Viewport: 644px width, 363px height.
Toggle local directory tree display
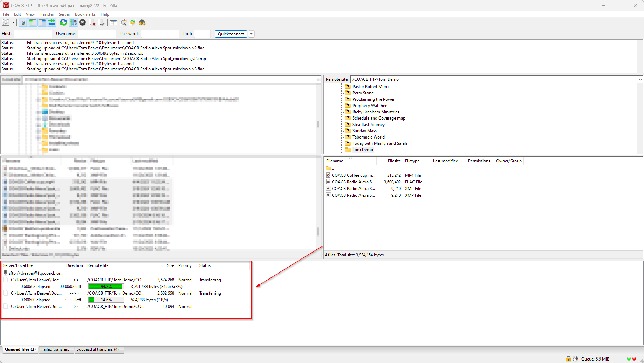(33, 22)
